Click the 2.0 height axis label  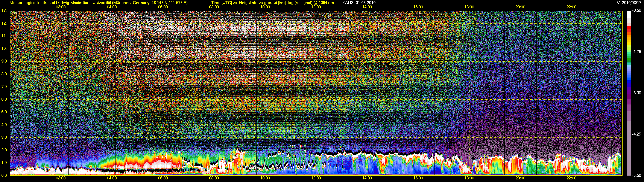pyautogui.click(x=4, y=150)
